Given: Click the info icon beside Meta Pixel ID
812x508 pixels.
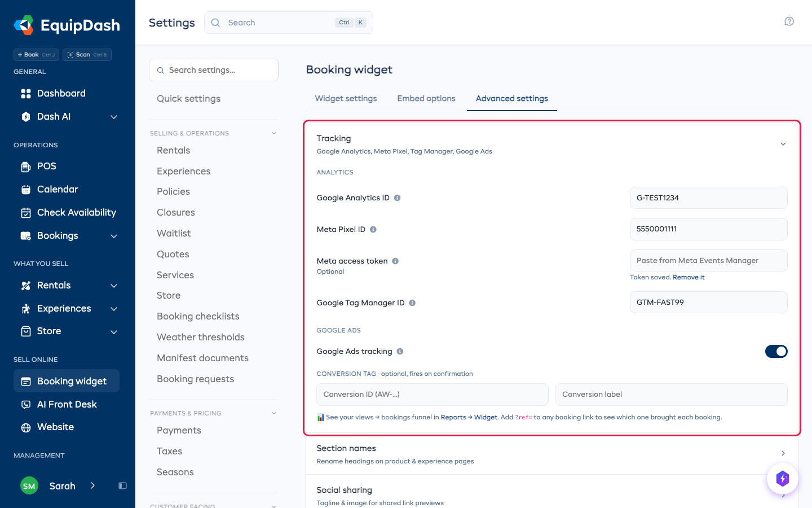Looking at the screenshot, I should (x=373, y=230).
